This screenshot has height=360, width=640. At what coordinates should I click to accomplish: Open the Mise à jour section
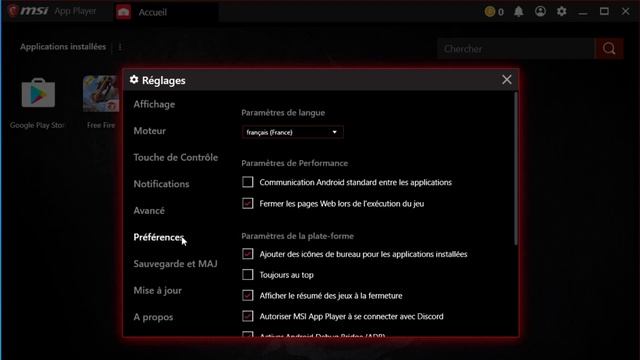point(158,290)
